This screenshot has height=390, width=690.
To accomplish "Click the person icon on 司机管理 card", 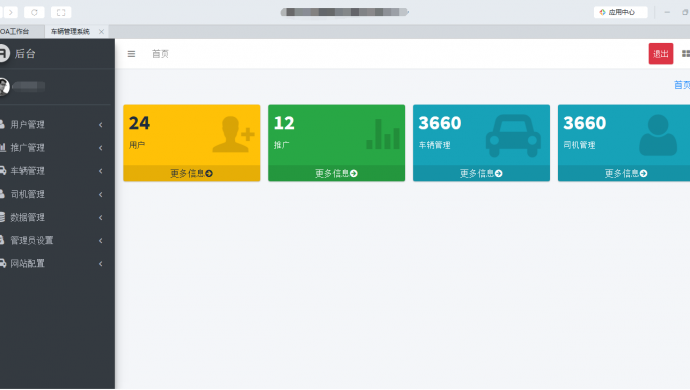I will pyautogui.click(x=658, y=135).
